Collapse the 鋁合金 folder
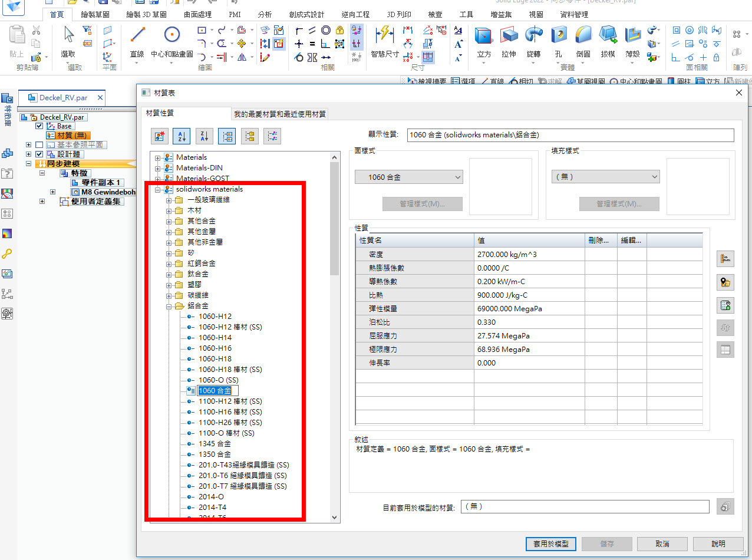 pos(169,306)
